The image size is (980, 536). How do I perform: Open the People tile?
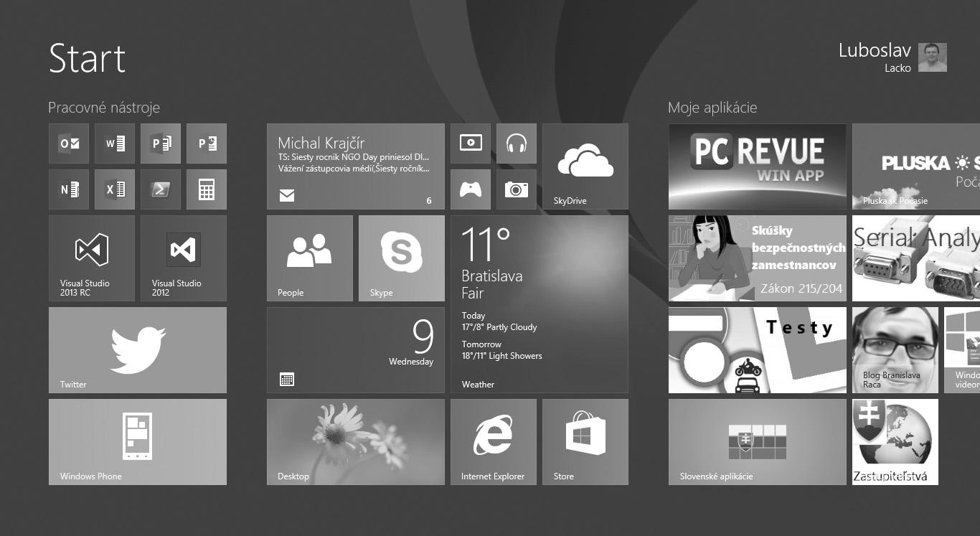tap(310, 258)
